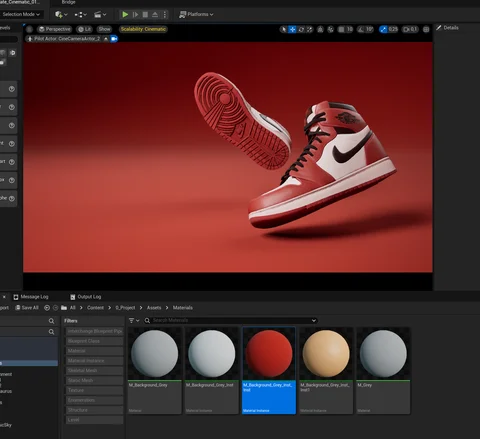The height and width of the screenshot is (439, 480).
Task: Click the folder icon before All breadcrumb
Action: [x=64, y=308]
